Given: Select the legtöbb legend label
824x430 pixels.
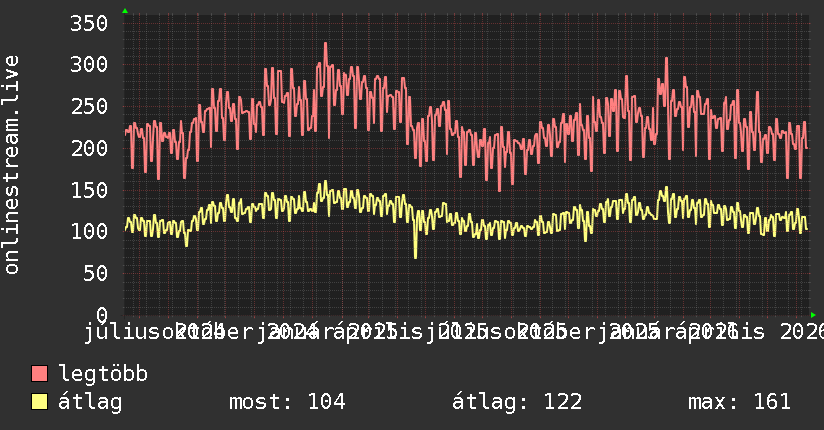Looking at the screenshot, I should [x=103, y=374].
